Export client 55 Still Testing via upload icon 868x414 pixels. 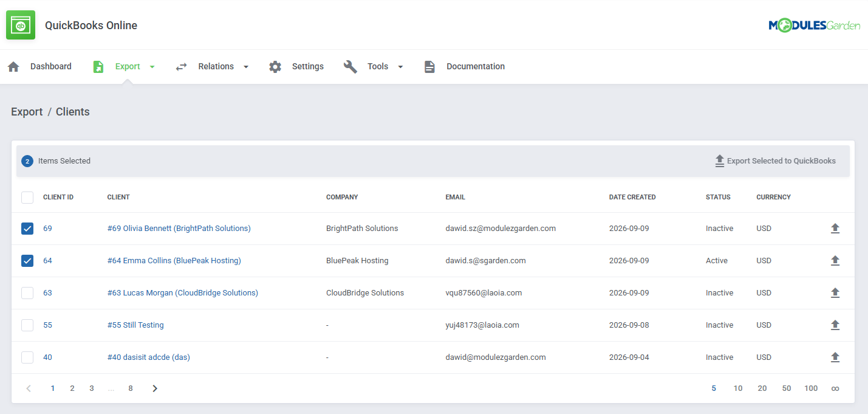[835, 325]
